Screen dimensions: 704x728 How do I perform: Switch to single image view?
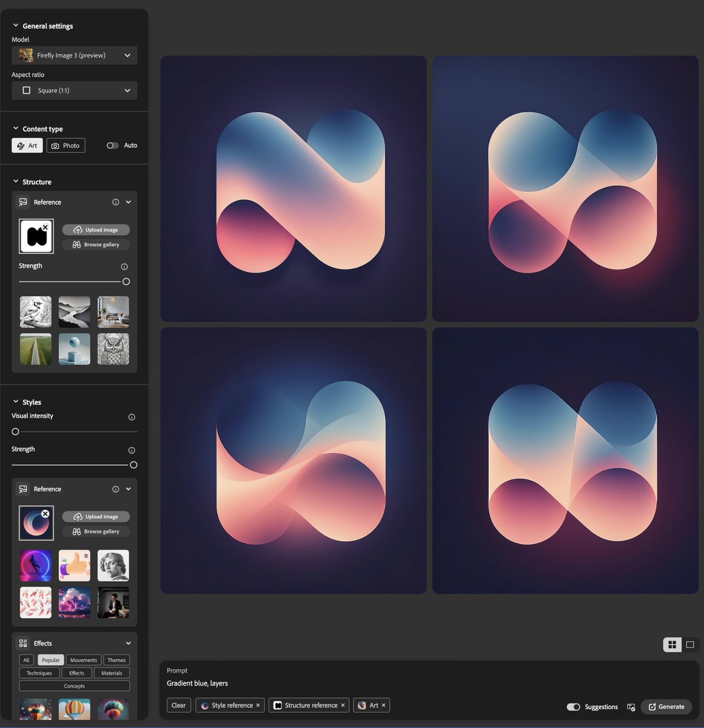tap(689, 644)
